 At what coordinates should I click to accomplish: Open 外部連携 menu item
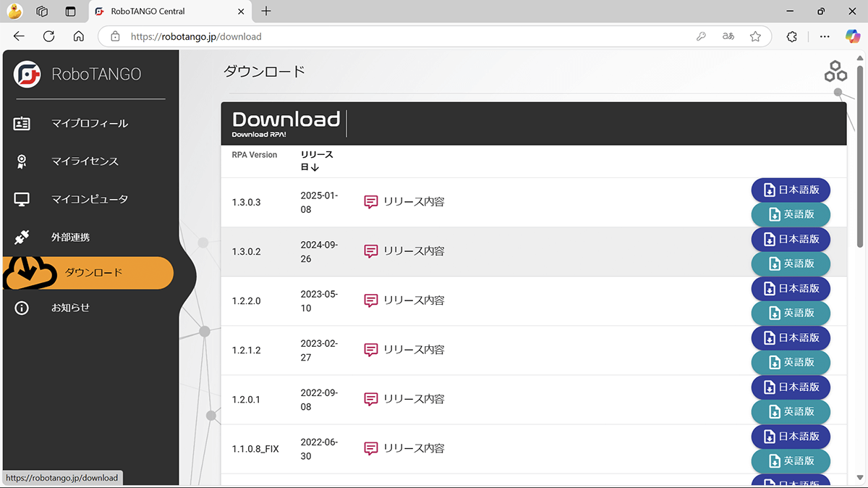click(x=70, y=237)
